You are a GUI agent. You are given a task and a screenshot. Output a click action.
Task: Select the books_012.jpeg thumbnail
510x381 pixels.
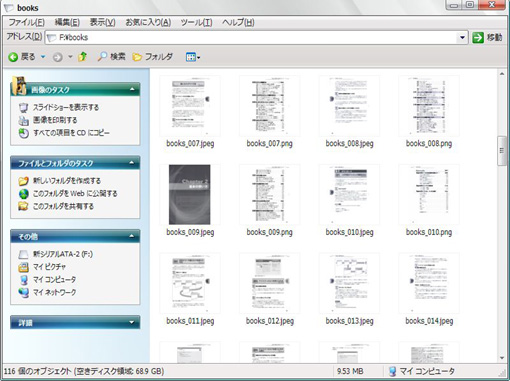point(269,283)
